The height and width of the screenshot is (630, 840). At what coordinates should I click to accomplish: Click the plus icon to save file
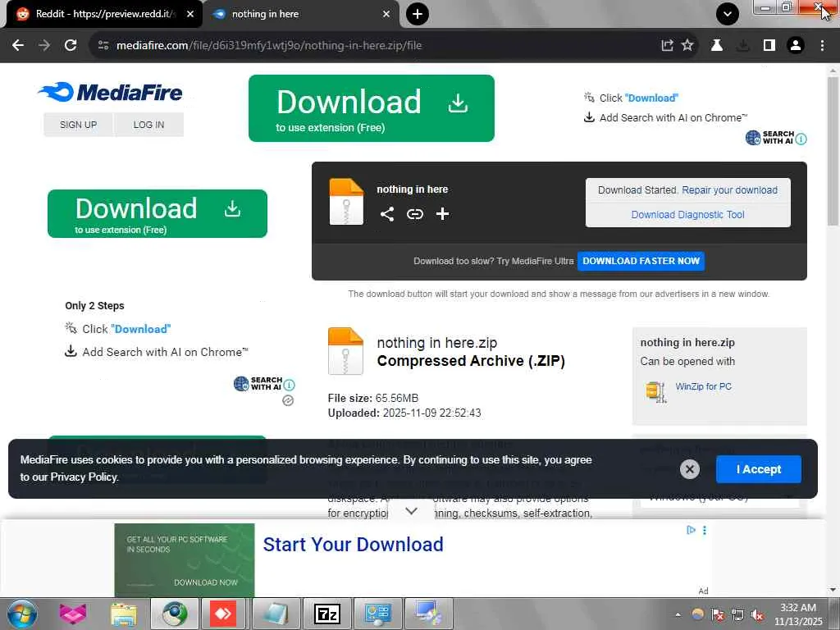point(442,214)
